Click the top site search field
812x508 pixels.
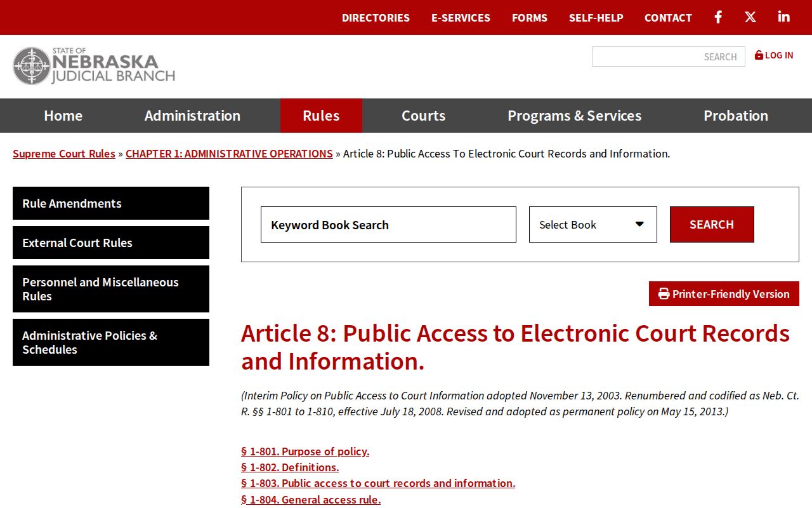669,57
